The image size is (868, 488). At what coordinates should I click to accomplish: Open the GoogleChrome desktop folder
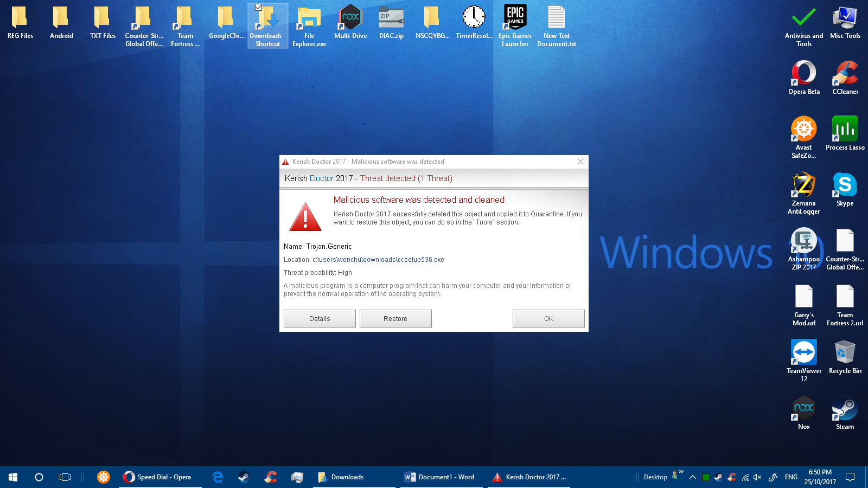(x=227, y=23)
